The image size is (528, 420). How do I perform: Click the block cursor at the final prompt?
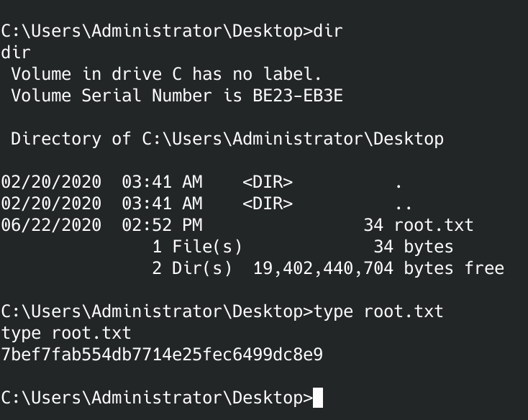tap(318, 398)
